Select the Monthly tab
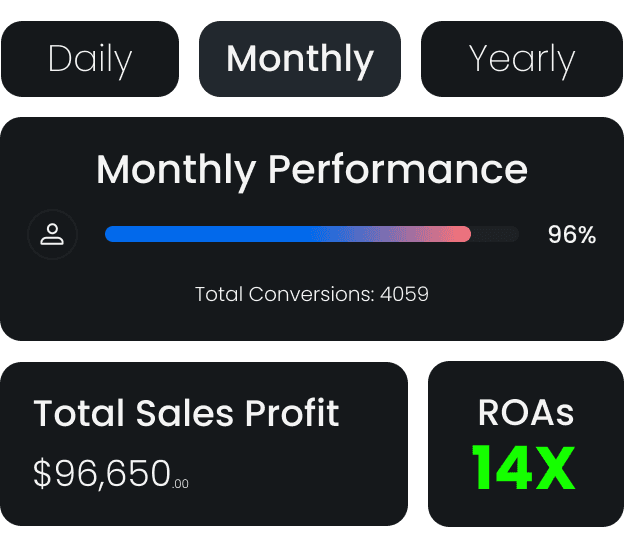 point(300,59)
